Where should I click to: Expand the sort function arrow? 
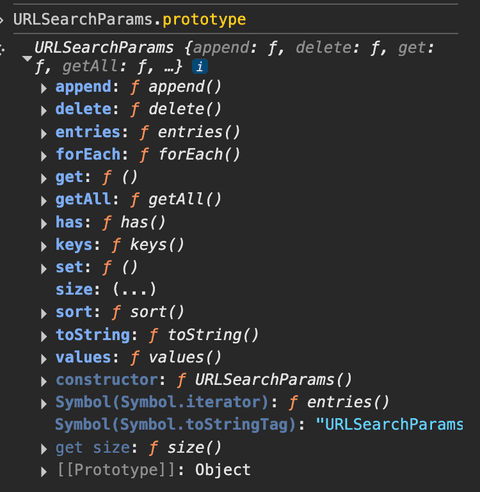44,314
